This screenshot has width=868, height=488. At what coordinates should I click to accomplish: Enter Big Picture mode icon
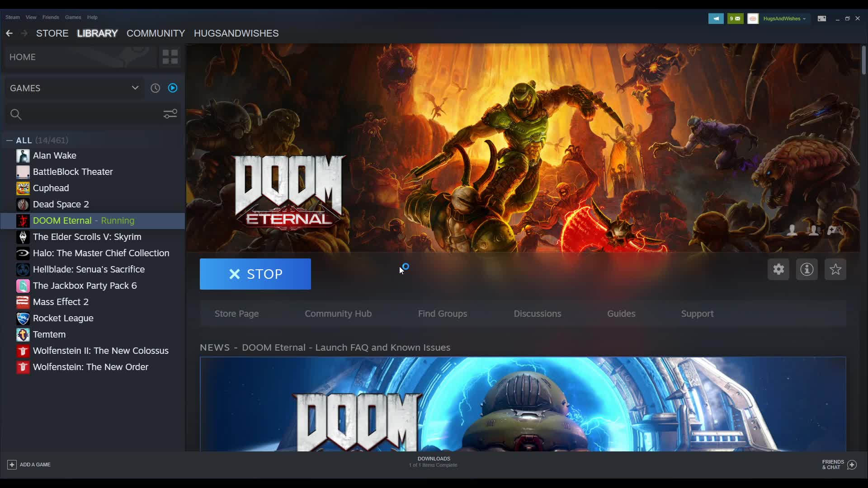tap(821, 19)
